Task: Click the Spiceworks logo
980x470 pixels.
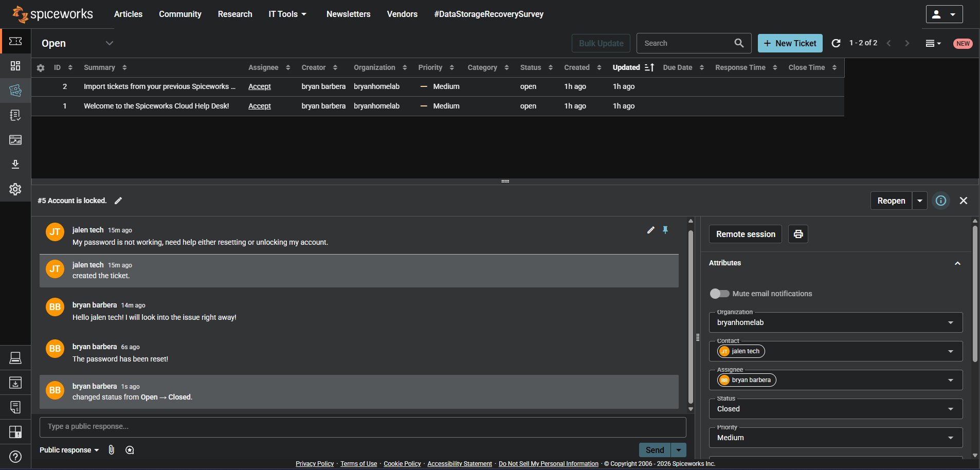Action: [52, 14]
